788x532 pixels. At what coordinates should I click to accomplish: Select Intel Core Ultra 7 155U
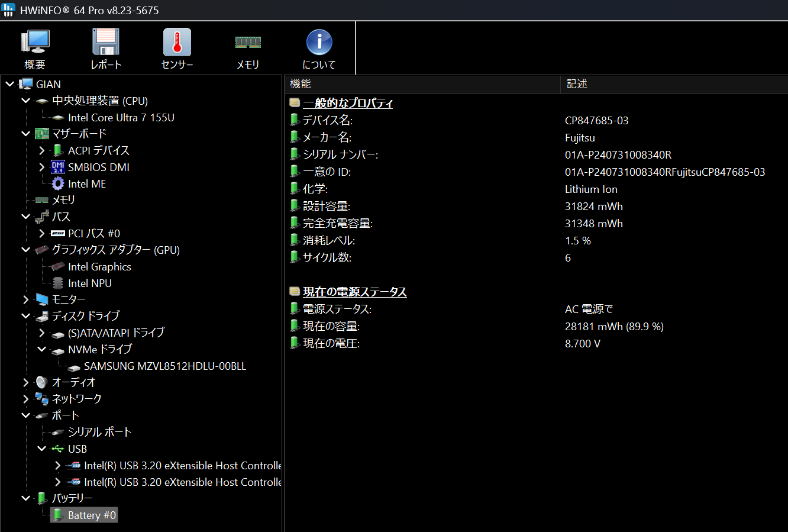click(121, 117)
